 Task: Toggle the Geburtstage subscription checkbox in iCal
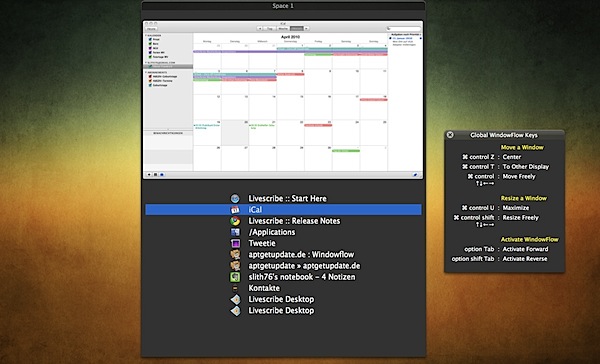150,85
